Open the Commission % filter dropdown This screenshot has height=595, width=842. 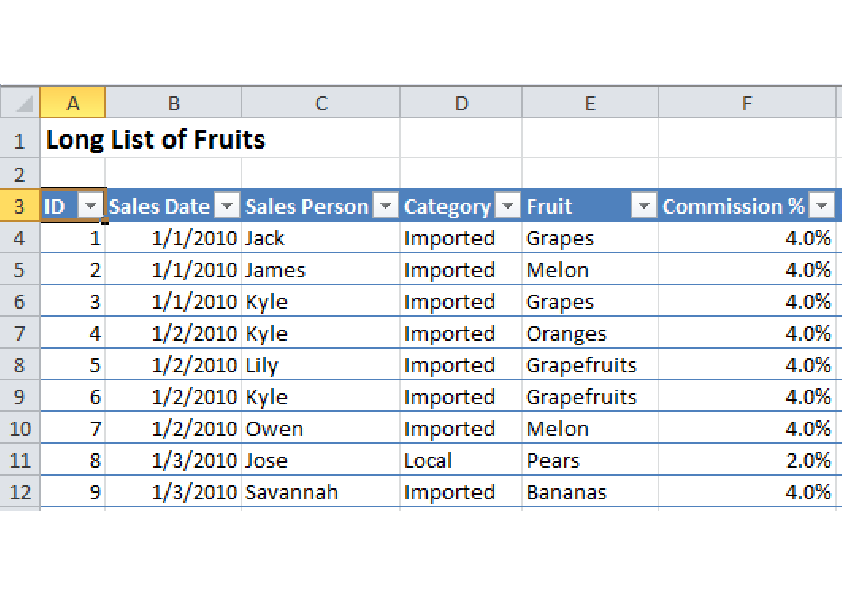[822, 206]
